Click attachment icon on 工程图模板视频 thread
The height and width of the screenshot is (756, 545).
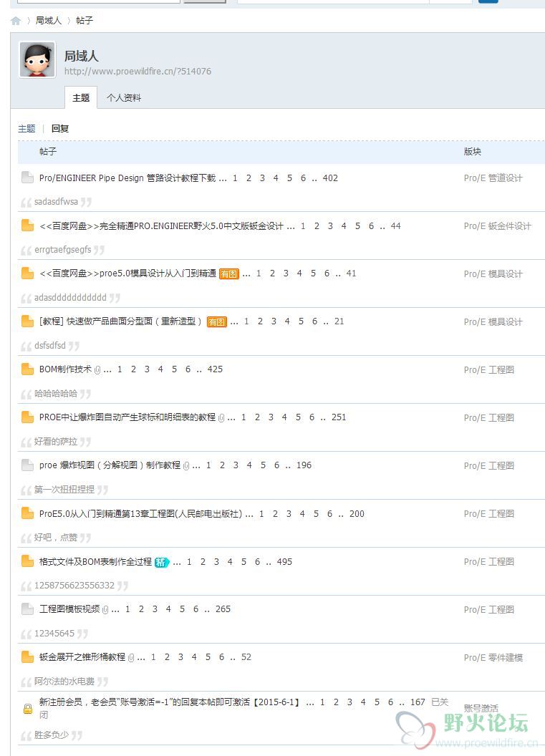[105, 610]
